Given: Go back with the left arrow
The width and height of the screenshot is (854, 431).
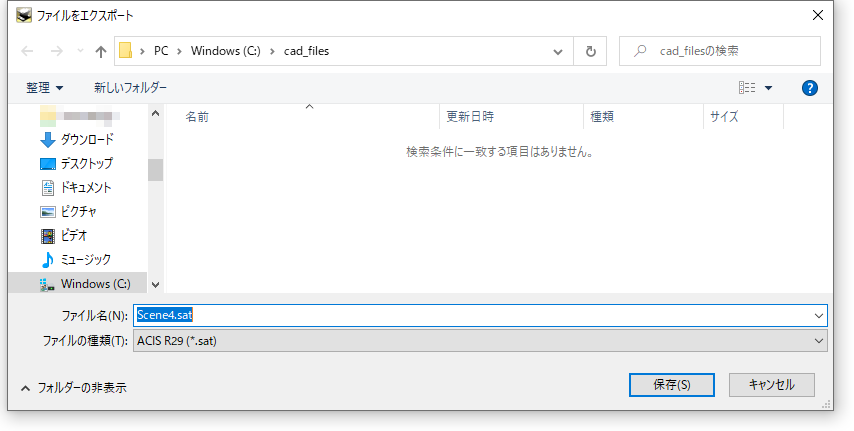Looking at the screenshot, I should tap(27, 51).
